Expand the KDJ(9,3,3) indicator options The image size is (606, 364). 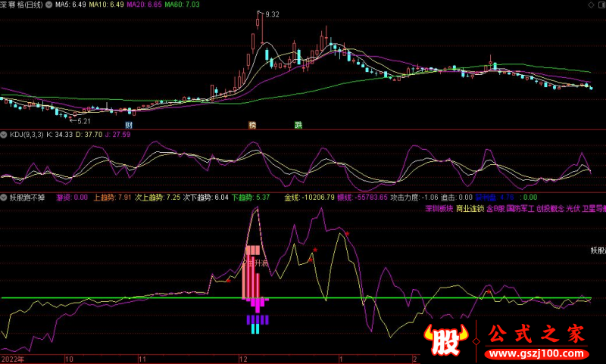(5, 134)
